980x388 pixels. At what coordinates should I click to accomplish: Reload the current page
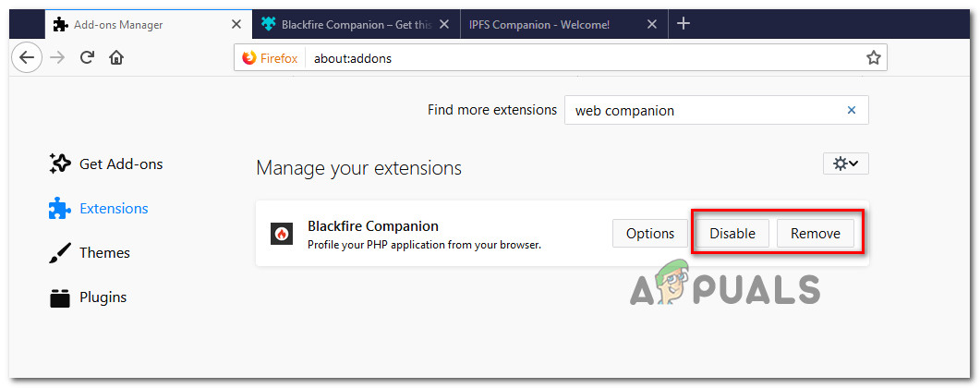88,57
